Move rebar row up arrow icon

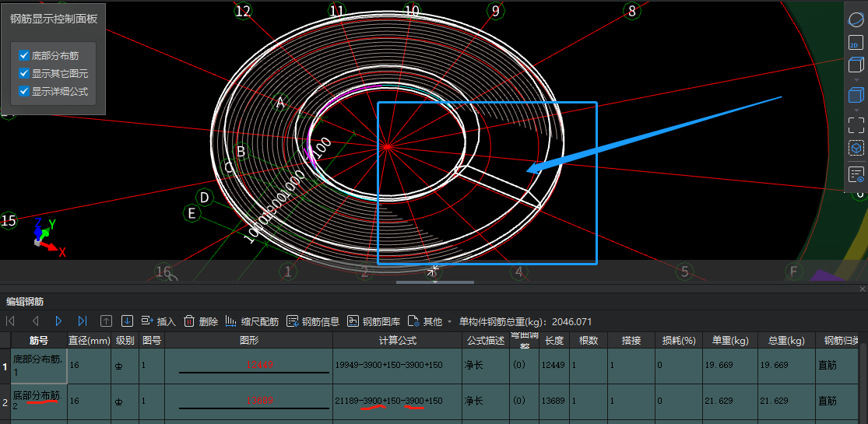tap(107, 321)
